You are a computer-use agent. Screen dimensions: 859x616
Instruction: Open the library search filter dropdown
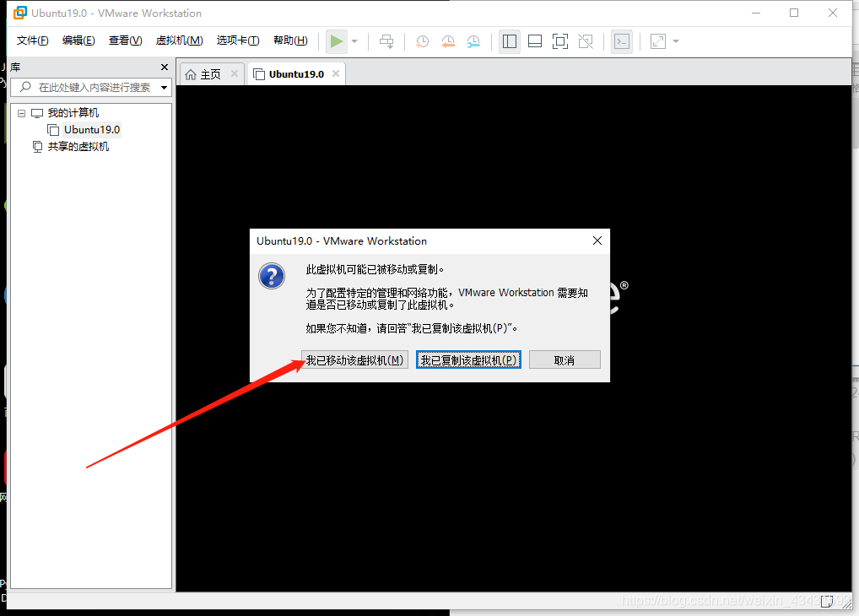coord(164,88)
